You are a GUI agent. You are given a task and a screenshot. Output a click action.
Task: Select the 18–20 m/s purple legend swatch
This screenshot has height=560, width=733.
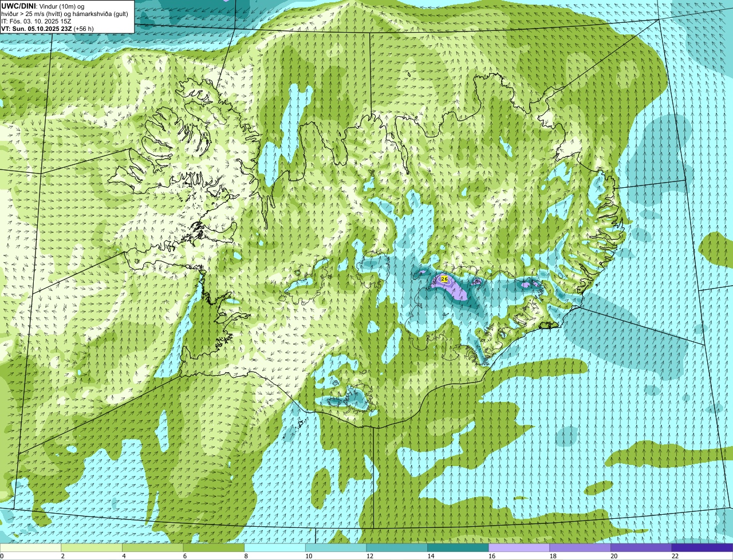(x=580, y=547)
